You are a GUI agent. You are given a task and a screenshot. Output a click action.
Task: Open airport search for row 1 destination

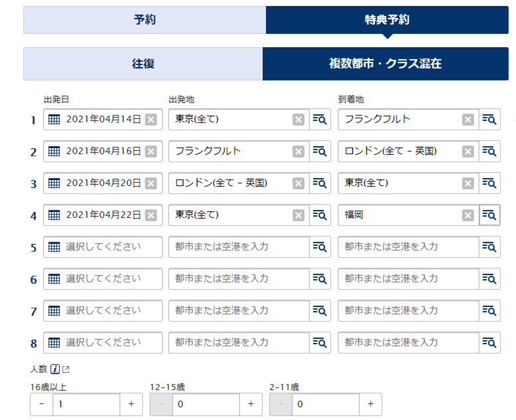point(489,120)
